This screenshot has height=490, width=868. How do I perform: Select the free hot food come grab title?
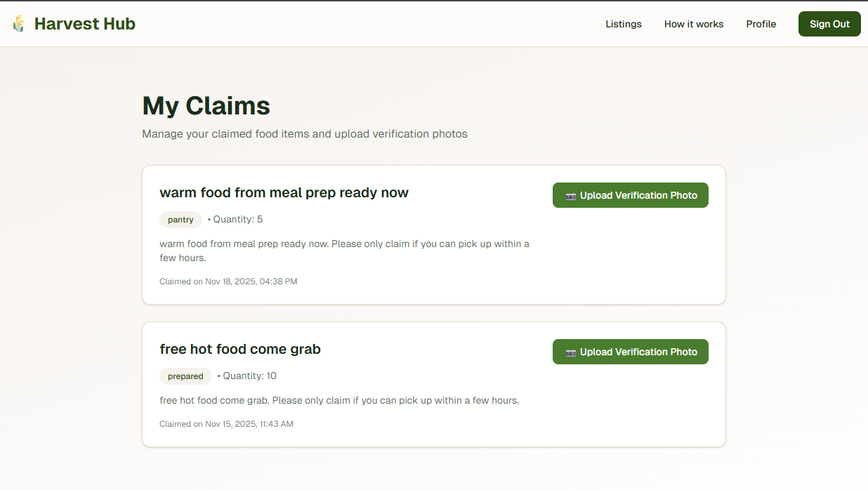(x=240, y=349)
